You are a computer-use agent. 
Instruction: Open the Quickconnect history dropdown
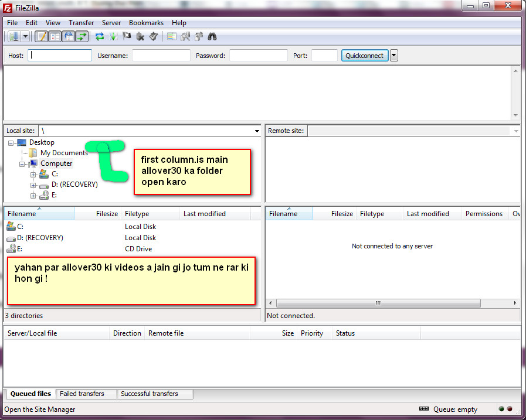click(x=394, y=55)
